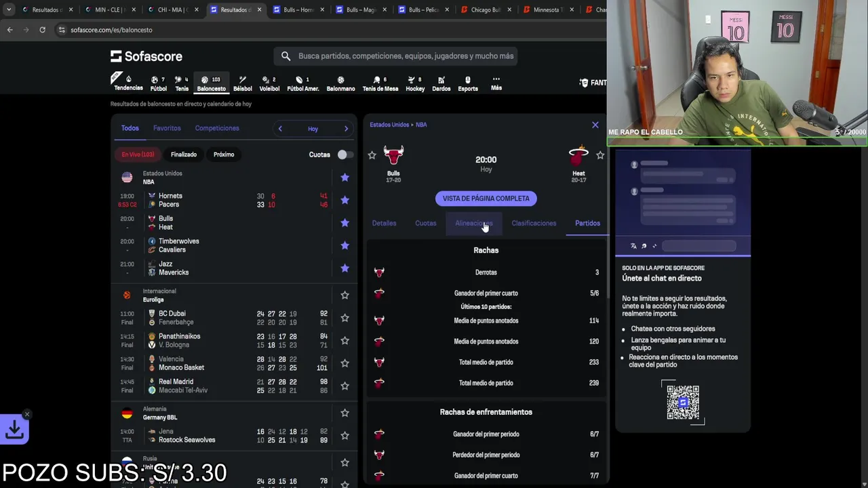The height and width of the screenshot is (488, 868).
Task: Reload the page in browser
Action: pyautogui.click(x=42, y=30)
